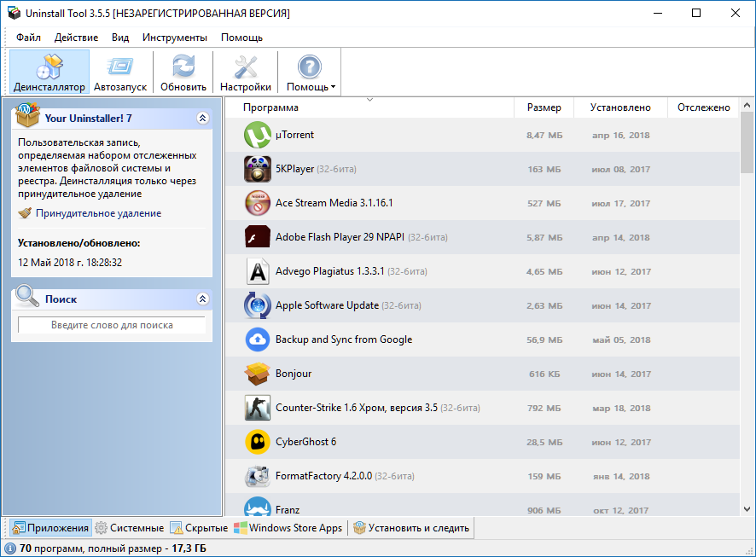This screenshot has width=756, height=557.
Task: Select the 5KPlayer icon in list
Action: [x=258, y=169]
